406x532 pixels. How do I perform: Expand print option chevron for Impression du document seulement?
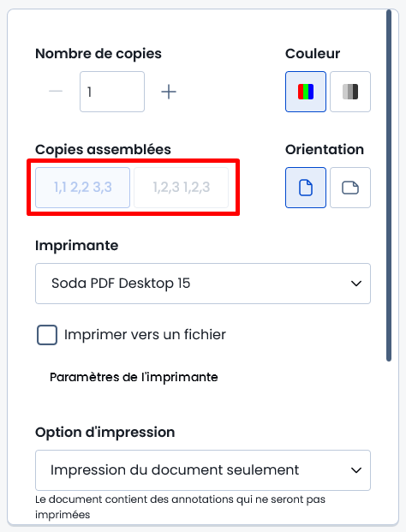coord(356,470)
